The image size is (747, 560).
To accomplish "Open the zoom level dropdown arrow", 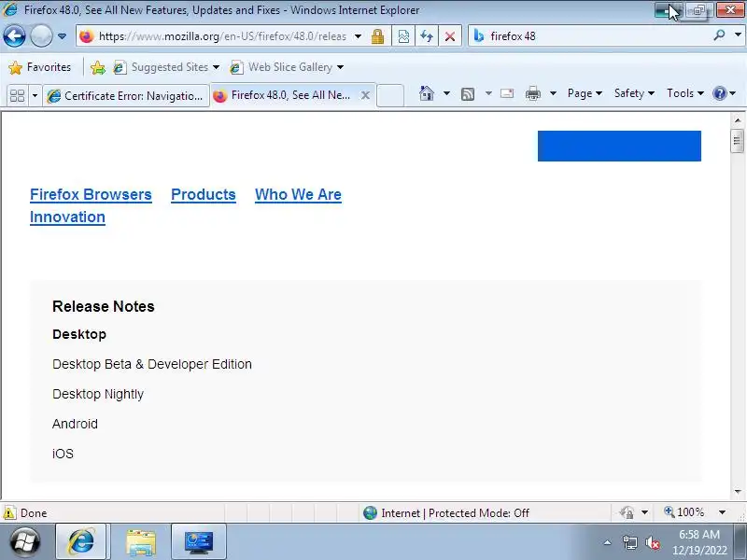I will click(x=722, y=512).
